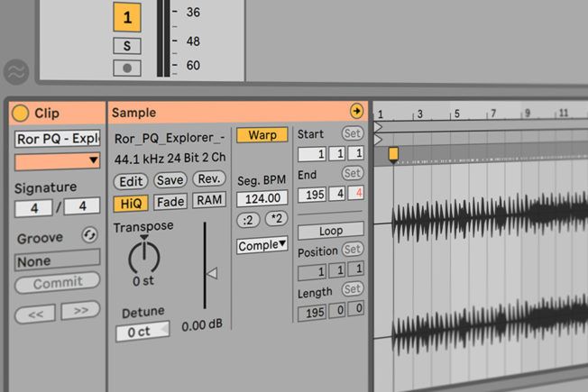Screen dimensions: 588x392
Task: Open the clip color dropdown
Action: [58, 161]
